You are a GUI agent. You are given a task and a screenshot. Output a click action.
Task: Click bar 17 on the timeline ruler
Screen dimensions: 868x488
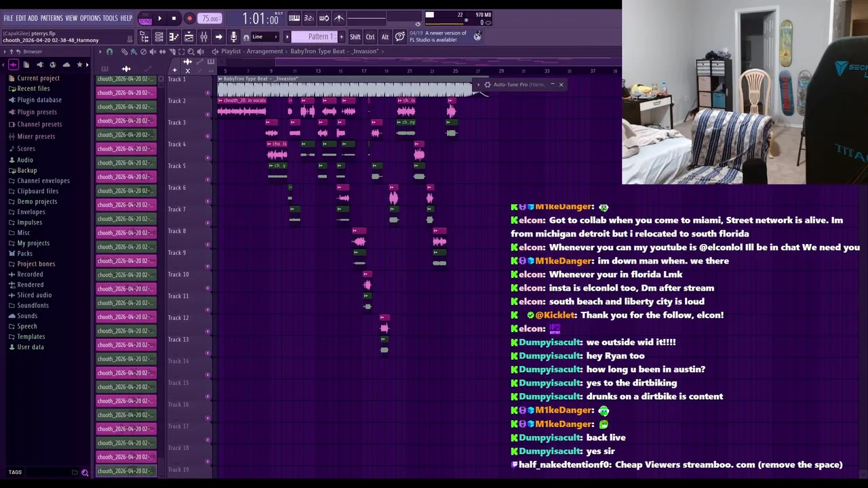363,70
